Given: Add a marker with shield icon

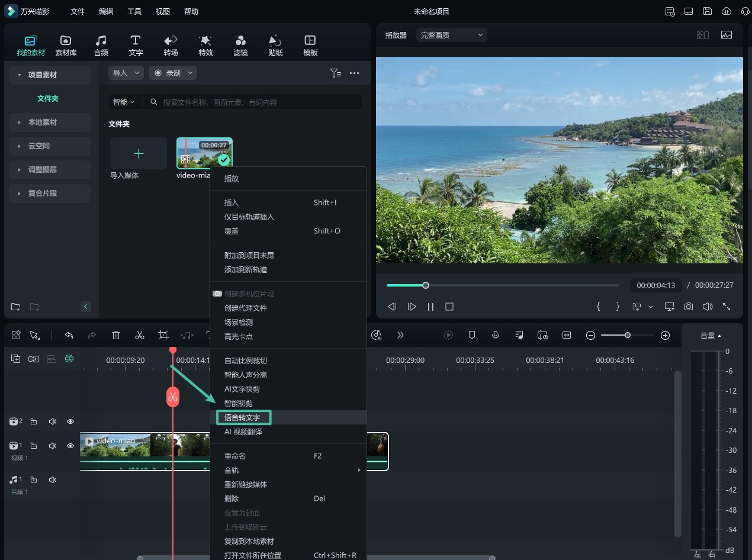Looking at the screenshot, I should coord(472,335).
